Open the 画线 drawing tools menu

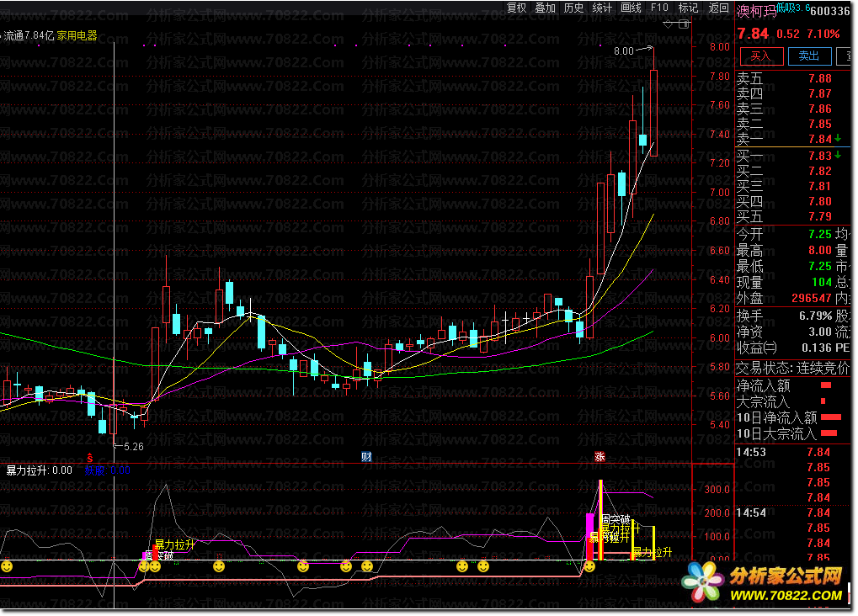point(631,8)
